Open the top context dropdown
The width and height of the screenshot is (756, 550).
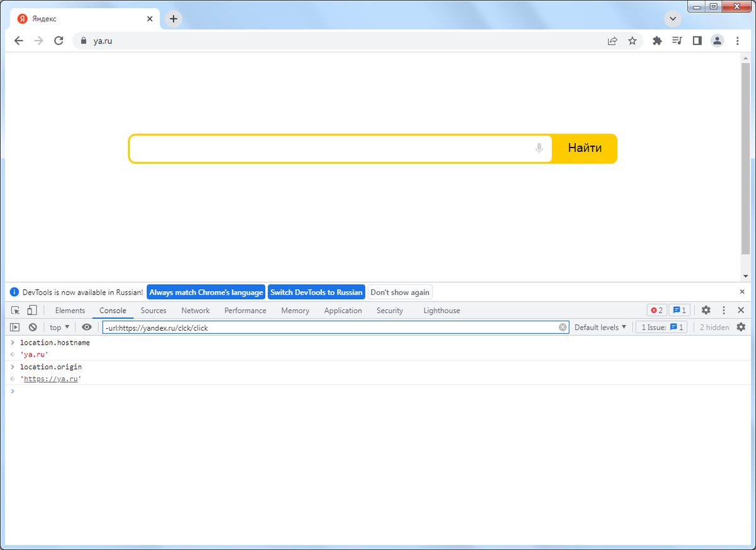click(x=60, y=327)
